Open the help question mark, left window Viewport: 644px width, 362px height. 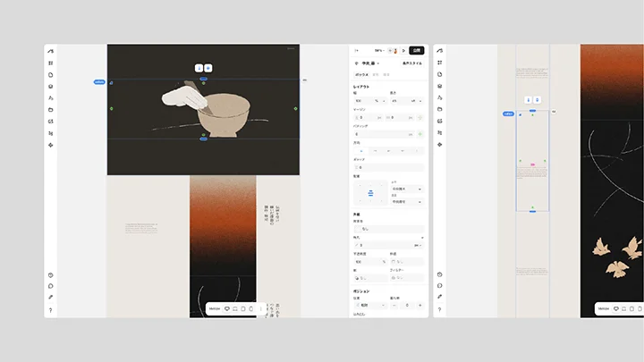50,310
